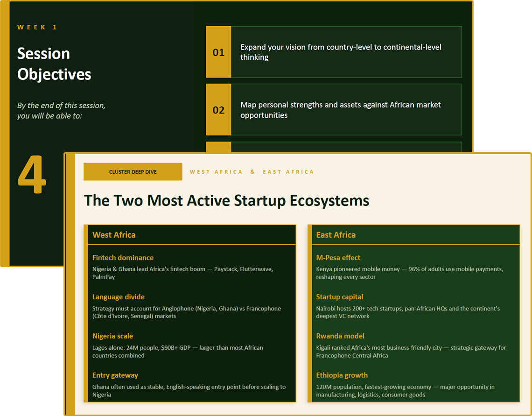Click the 'Ethiopia growth' heading
This screenshot has height=416, width=532.
pos(342,375)
